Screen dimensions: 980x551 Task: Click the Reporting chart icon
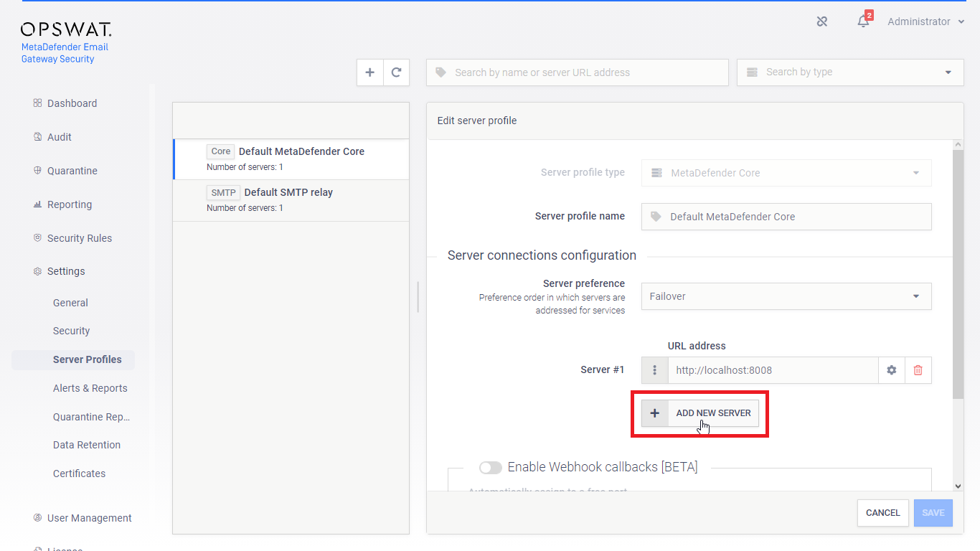37,204
